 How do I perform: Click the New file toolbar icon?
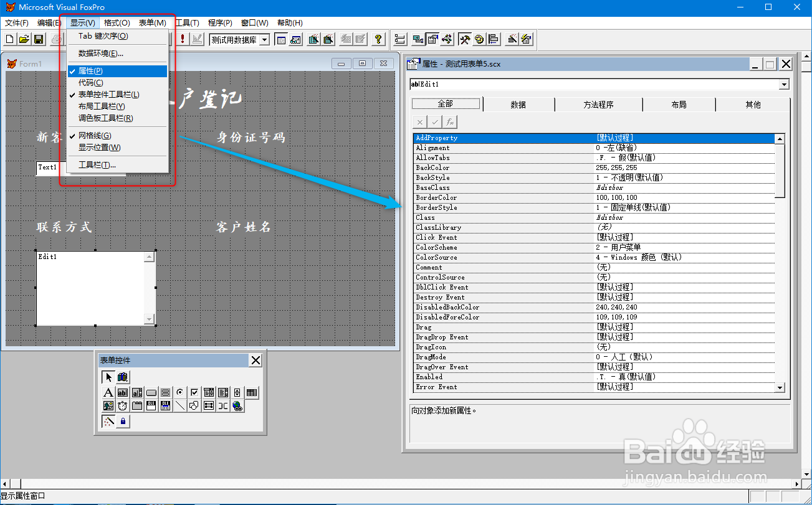pos(9,39)
